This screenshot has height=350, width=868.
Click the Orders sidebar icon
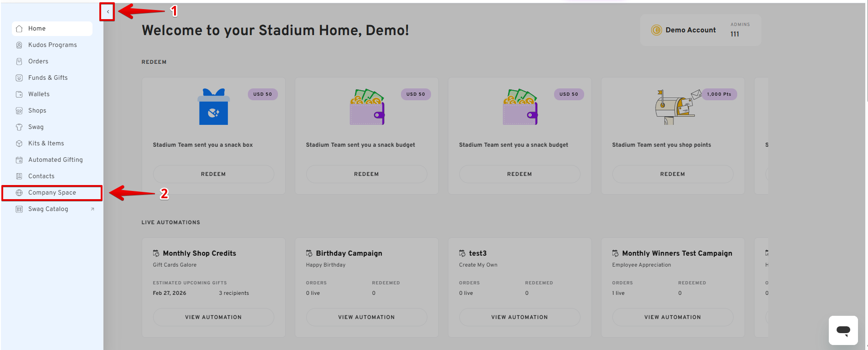[19, 62]
